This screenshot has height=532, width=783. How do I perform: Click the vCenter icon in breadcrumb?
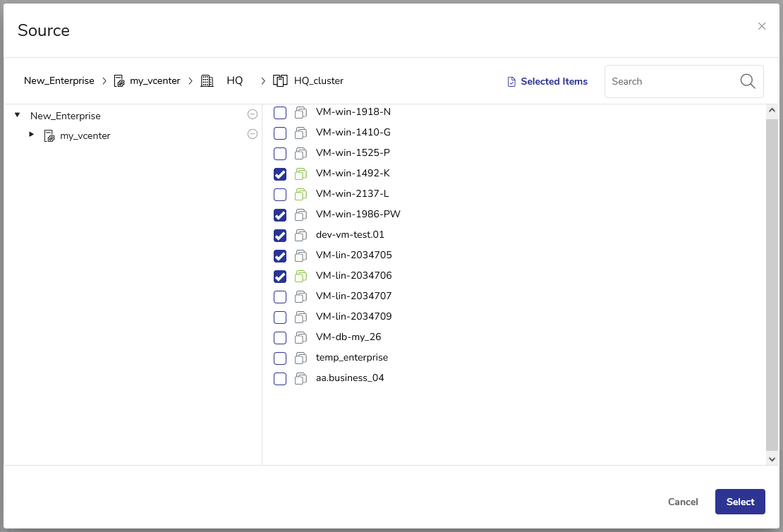click(x=119, y=81)
